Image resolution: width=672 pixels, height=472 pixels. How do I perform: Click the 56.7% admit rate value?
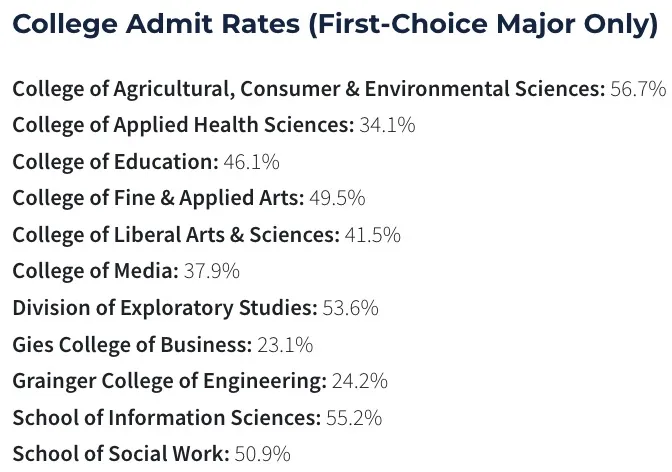[x=637, y=88]
